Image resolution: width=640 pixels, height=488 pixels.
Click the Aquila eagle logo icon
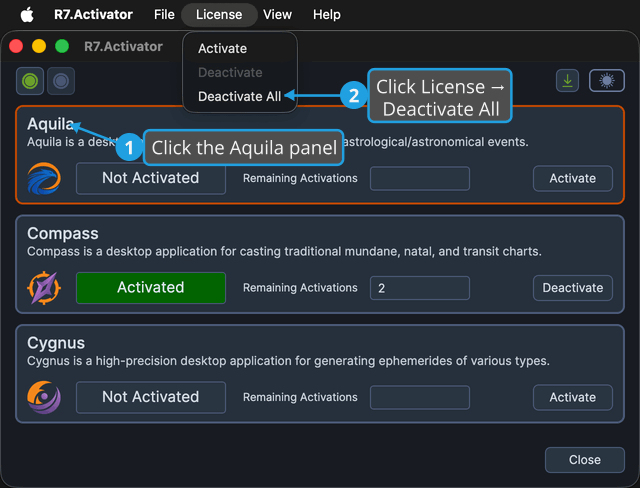(44, 178)
